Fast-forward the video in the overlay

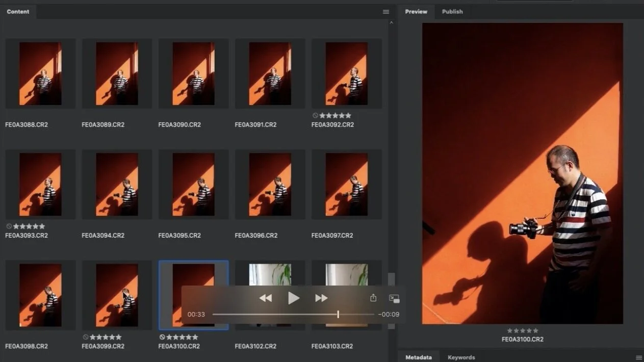pos(321,298)
